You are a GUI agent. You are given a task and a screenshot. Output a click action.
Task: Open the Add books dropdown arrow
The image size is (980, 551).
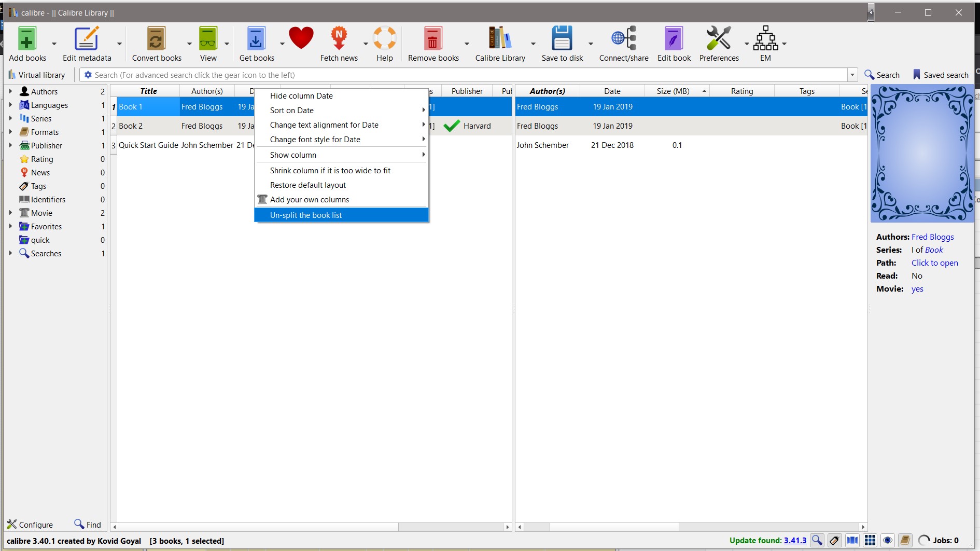tap(54, 44)
